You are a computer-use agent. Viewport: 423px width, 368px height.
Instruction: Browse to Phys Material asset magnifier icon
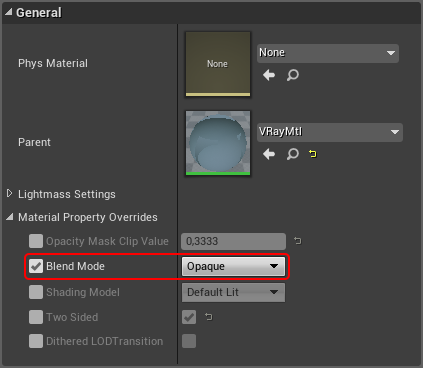pos(293,75)
